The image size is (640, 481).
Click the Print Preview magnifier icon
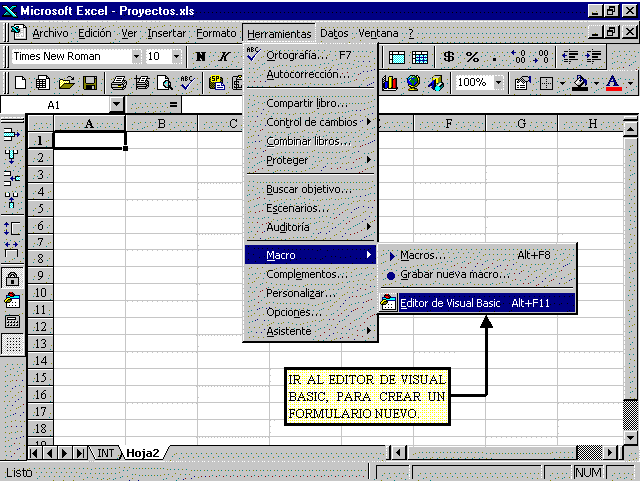tap(165, 83)
